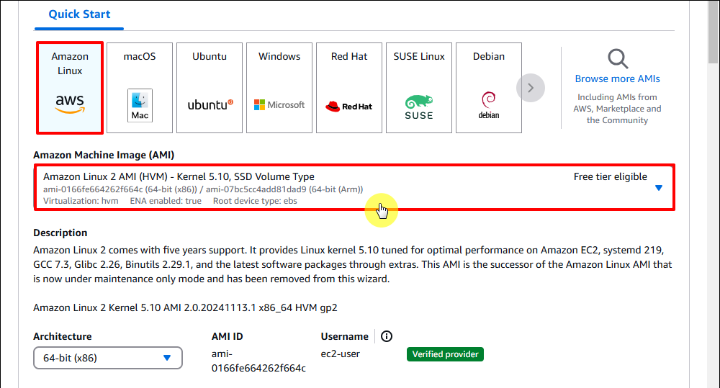
Task: Click the 'Root device type: ebs' text
Action: (255, 201)
